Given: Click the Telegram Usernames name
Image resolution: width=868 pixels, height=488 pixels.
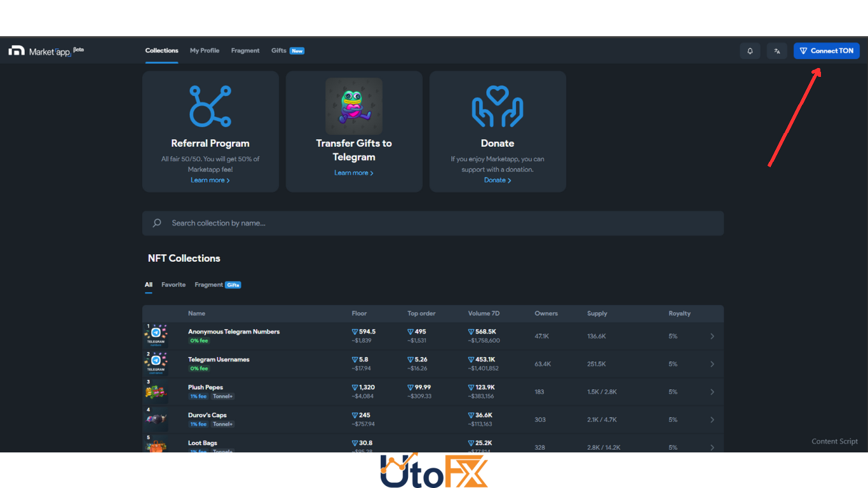Looking at the screenshot, I should tap(219, 360).
